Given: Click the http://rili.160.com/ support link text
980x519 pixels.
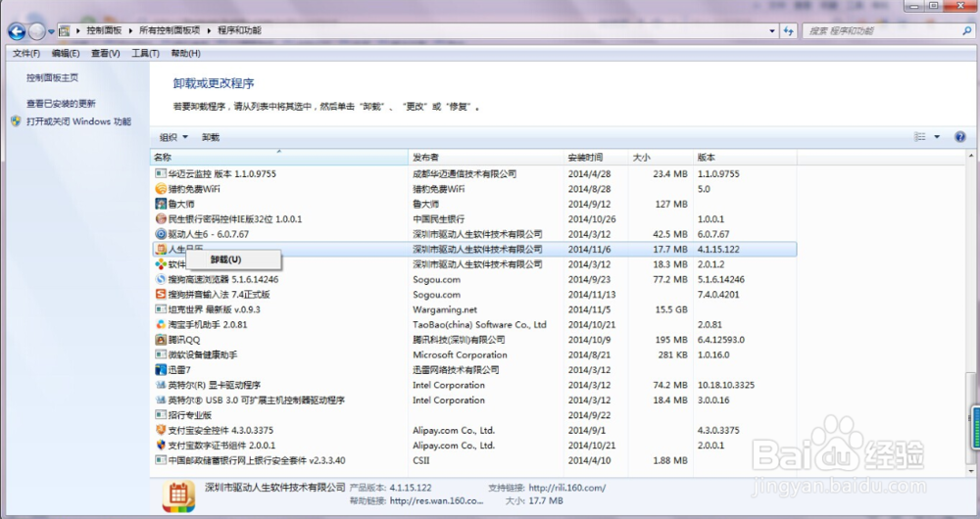Looking at the screenshot, I should [566, 487].
